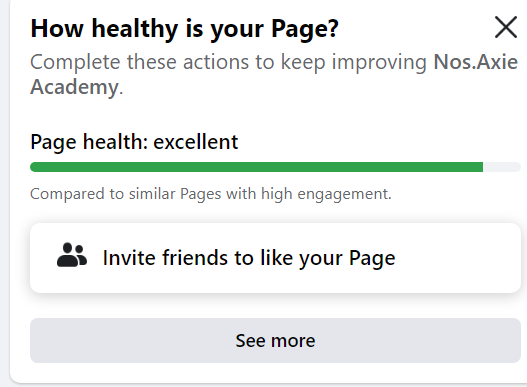The height and width of the screenshot is (387, 527).
Task: Click the friends icon in invite card
Action: (x=72, y=255)
